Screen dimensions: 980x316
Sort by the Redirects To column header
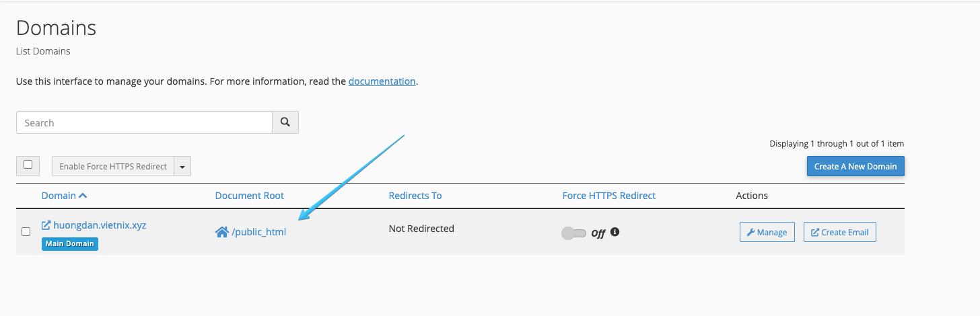point(415,196)
